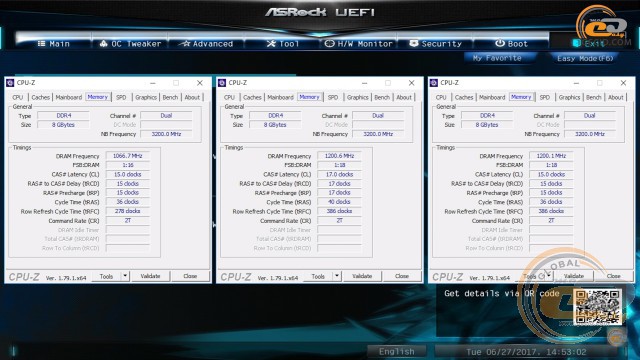Screen dimensions: 640x360
Task: Click Close button in middle CPU-Z window
Action: click(x=402, y=276)
